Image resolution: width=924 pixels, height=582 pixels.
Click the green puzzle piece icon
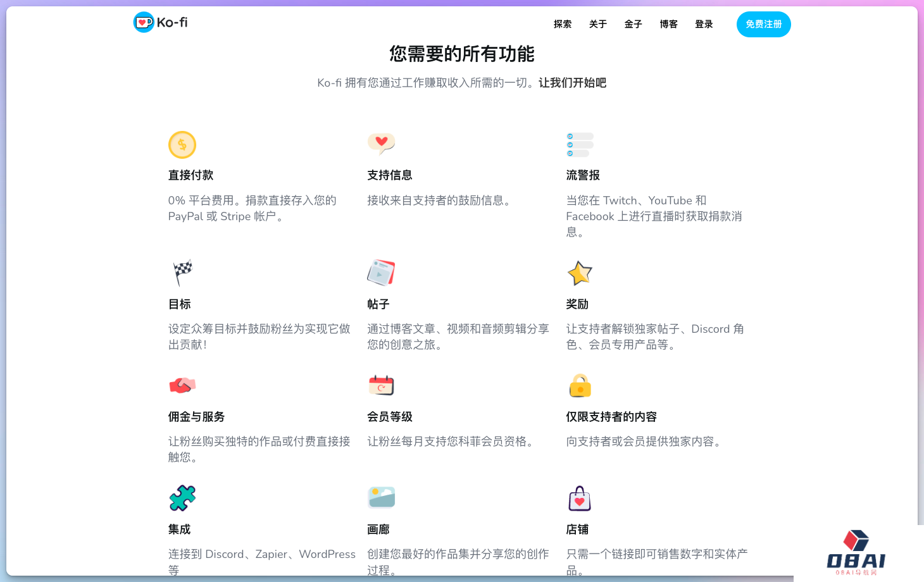pyautogui.click(x=182, y=498)
